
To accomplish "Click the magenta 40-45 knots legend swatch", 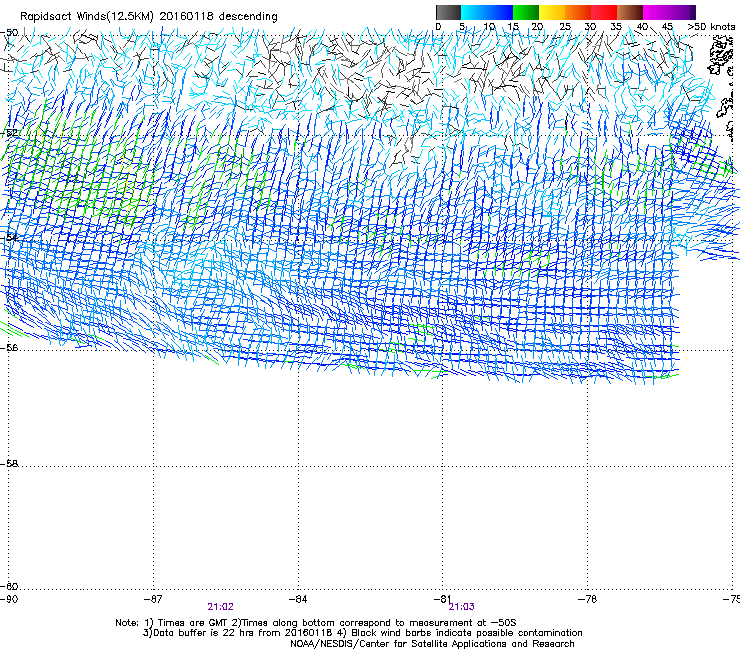I will (x=656, y=12).
